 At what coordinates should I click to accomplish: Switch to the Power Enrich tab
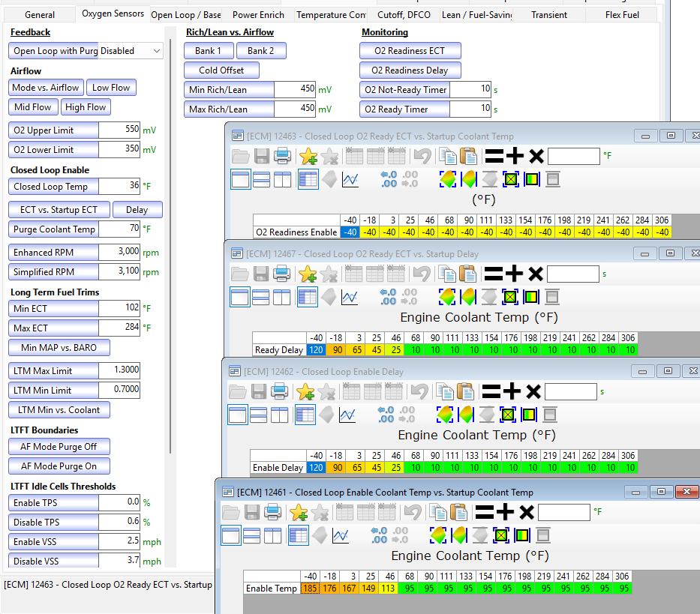258,15
